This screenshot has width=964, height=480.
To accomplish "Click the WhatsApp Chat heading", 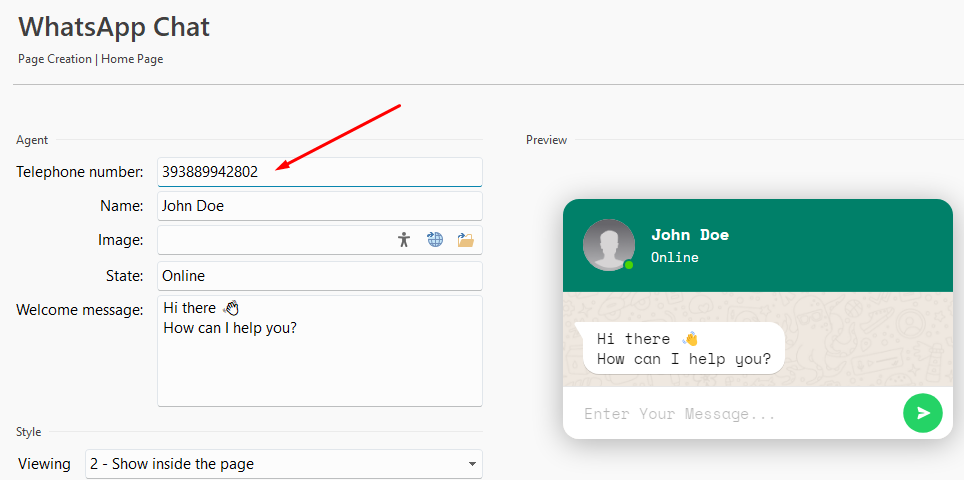I will tap(114, 28).
